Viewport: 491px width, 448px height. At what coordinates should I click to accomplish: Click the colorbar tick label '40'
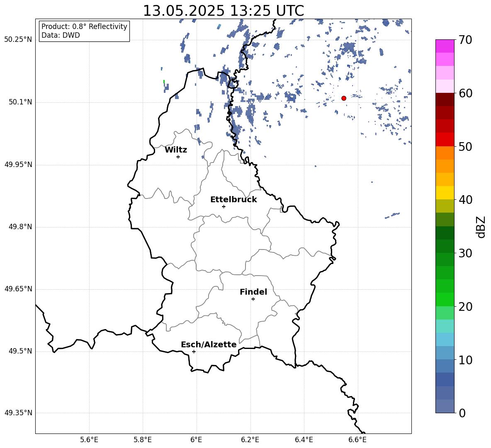click(465, 200)
